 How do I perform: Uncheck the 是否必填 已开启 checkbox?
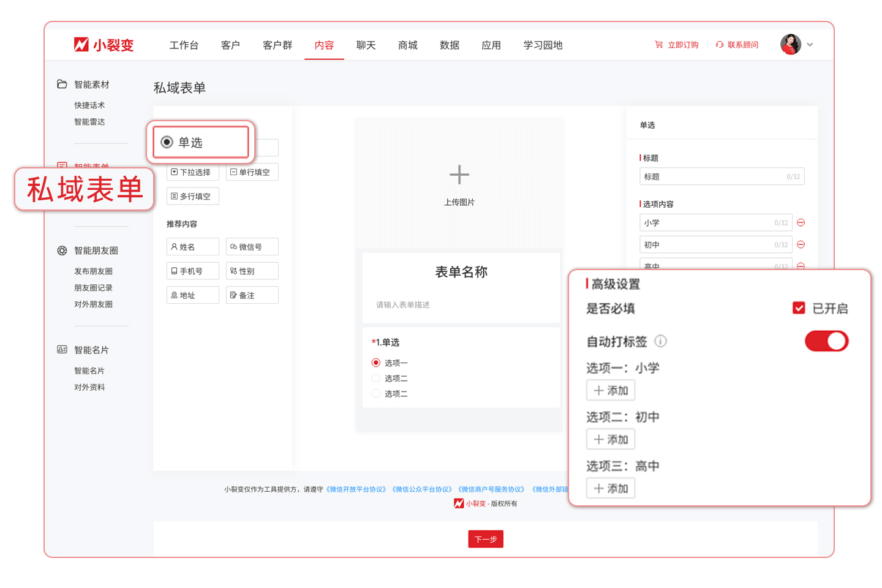tap(799, 308)
